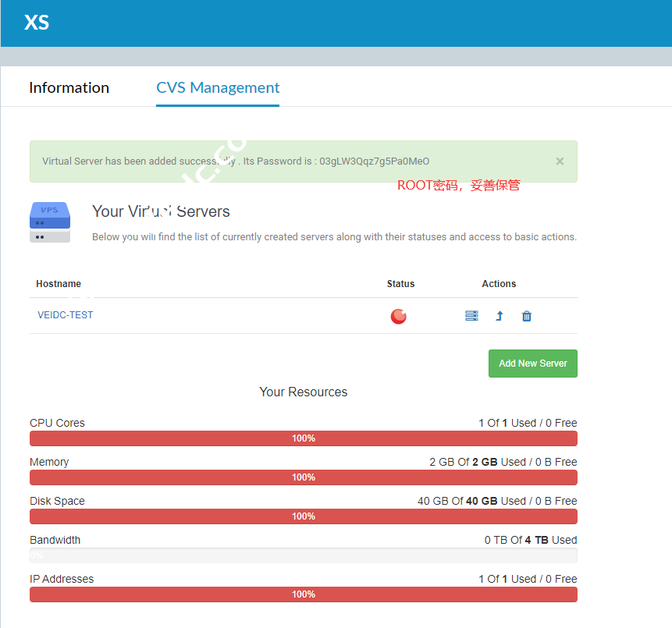Click the empty Bandwidth usage bar

coord(303,555)
